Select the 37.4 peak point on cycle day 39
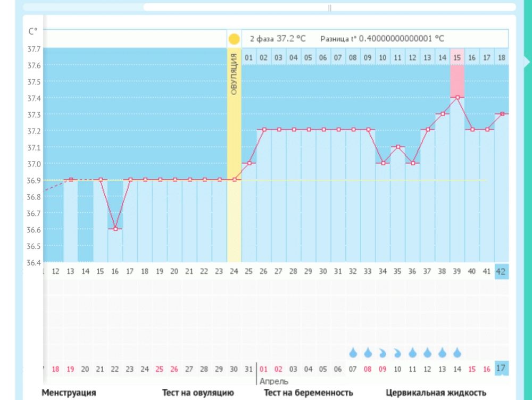Screen dimensions: 532x400 pyautogui.click(x=458, y=97)
